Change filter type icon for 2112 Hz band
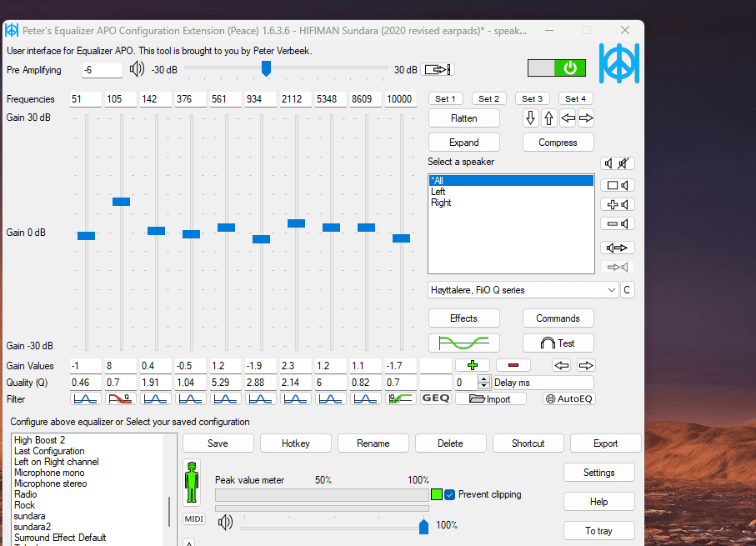Image resolution: width=756 pixels, height=546 pixels. (296, 399)
